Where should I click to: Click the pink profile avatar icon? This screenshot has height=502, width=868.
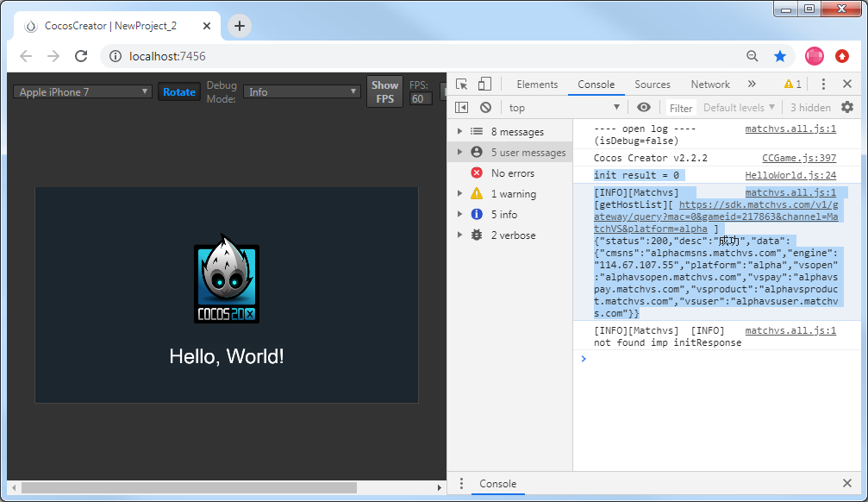pos(815,56)
